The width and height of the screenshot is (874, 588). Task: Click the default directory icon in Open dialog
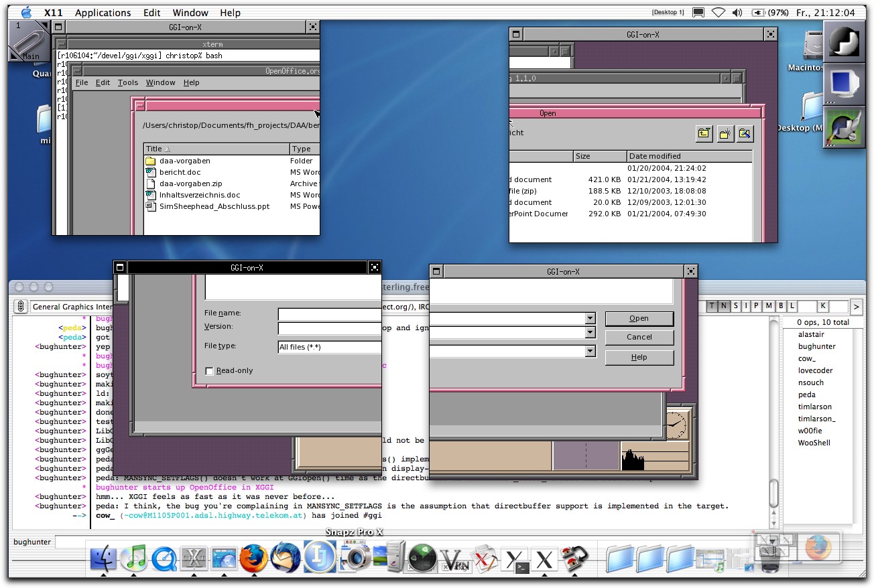(x=745, y=133)
